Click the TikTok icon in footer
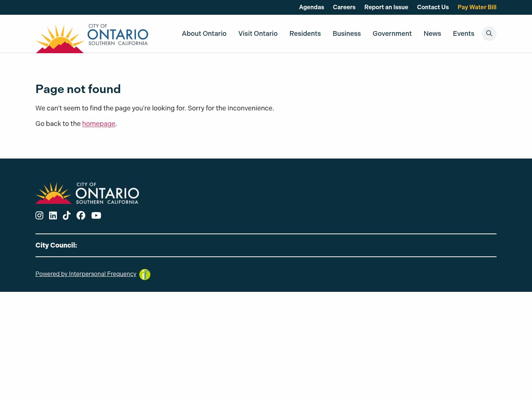This screenshot has width=532, height=399. (66, 215)
